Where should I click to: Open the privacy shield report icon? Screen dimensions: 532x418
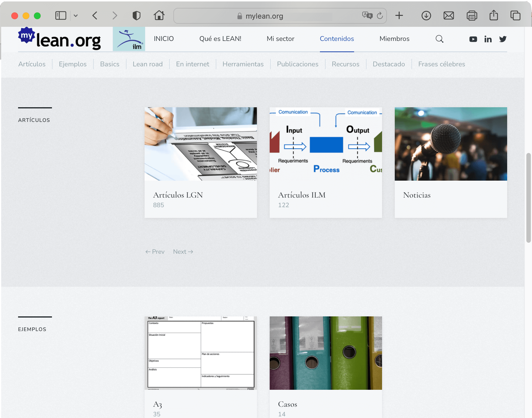point(136,16)
